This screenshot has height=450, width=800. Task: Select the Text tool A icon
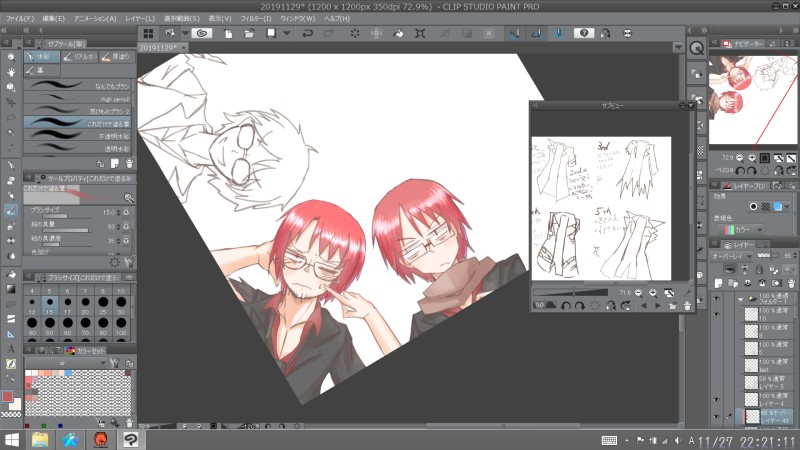pos(11,349)
